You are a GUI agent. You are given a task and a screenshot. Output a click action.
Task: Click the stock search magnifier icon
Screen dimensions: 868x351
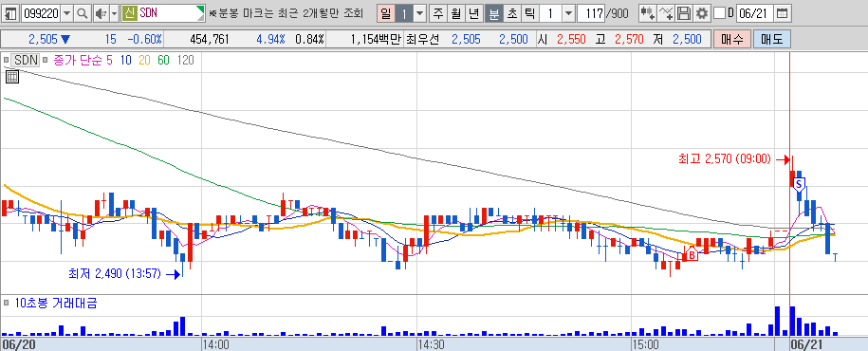point(83,13)
